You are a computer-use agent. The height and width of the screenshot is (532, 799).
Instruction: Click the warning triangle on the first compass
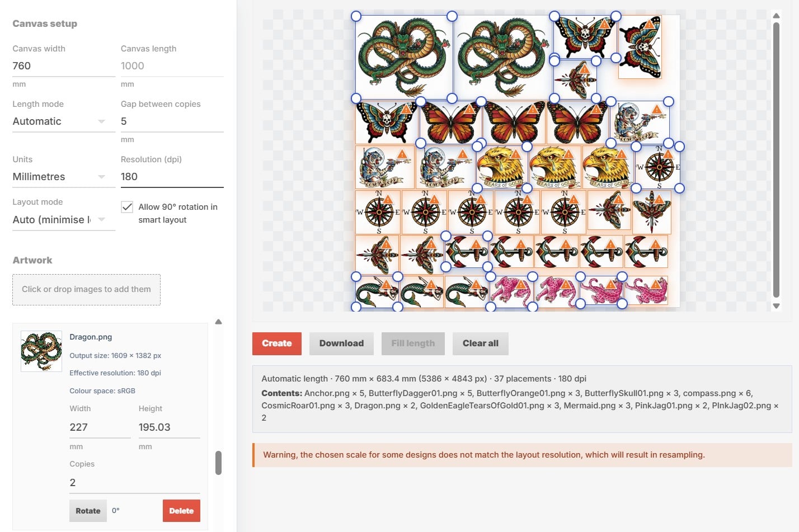point(668,154)
